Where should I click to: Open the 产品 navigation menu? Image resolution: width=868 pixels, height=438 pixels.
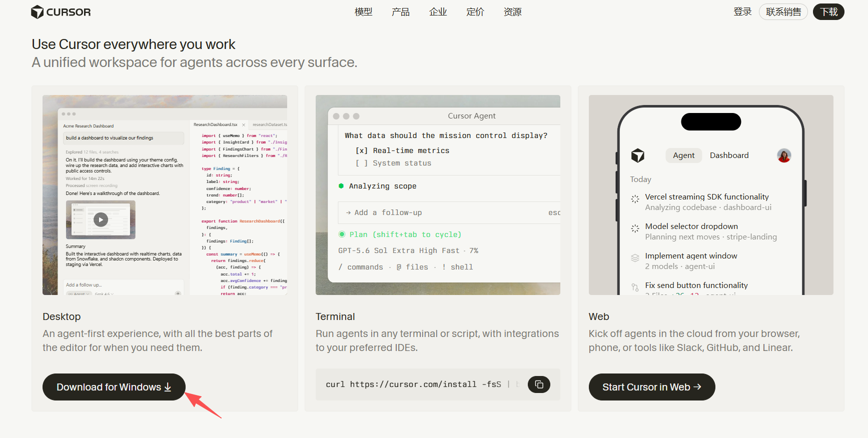coord(401,12)
